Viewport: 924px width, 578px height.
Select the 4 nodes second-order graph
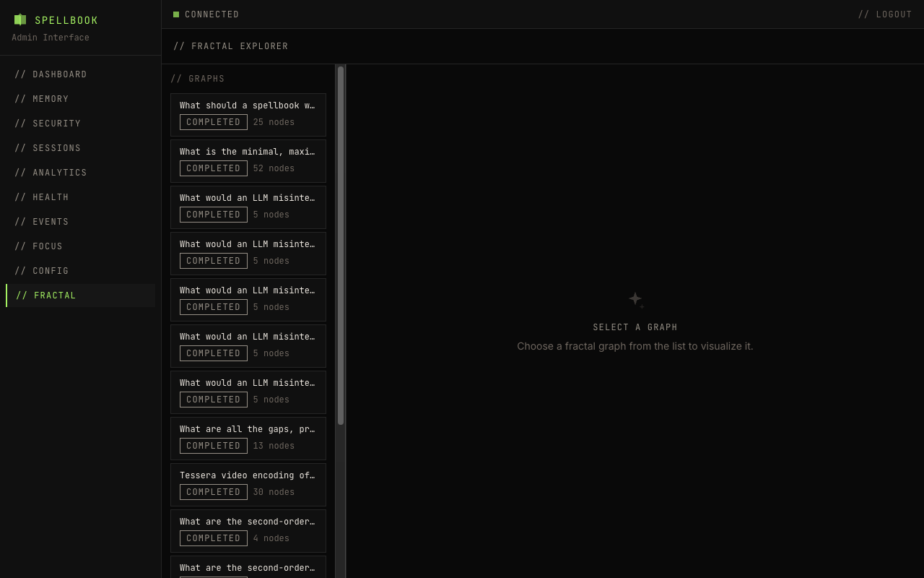(x=248, y=531)
